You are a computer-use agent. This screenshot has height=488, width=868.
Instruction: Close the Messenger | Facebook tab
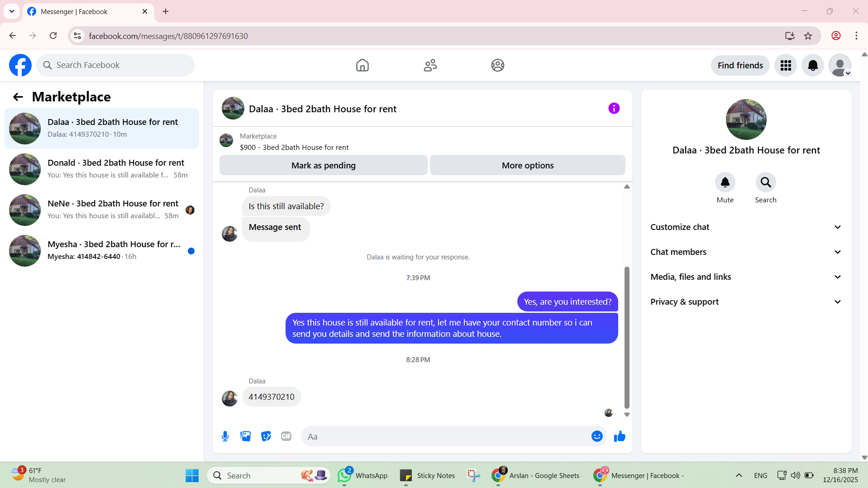point(145,11)
